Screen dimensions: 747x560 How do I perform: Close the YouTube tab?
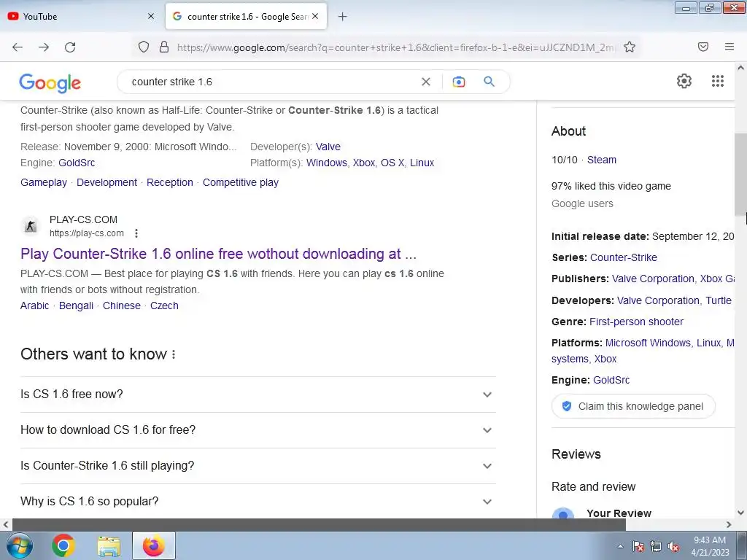point(150,16)
